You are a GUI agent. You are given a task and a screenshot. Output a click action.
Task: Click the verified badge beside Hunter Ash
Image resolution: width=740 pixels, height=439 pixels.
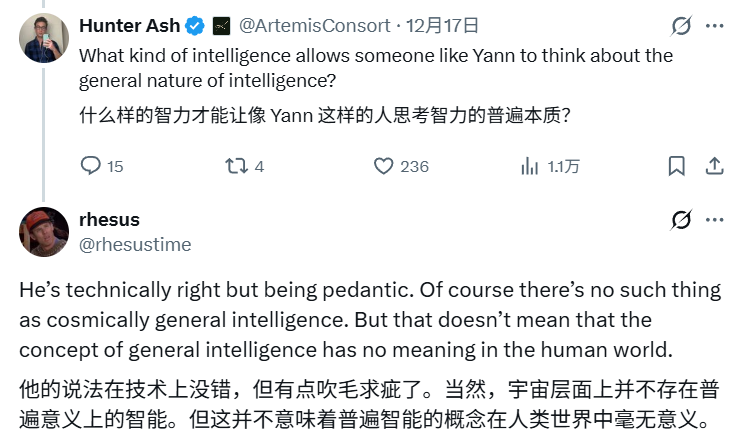tap(195, 25)
